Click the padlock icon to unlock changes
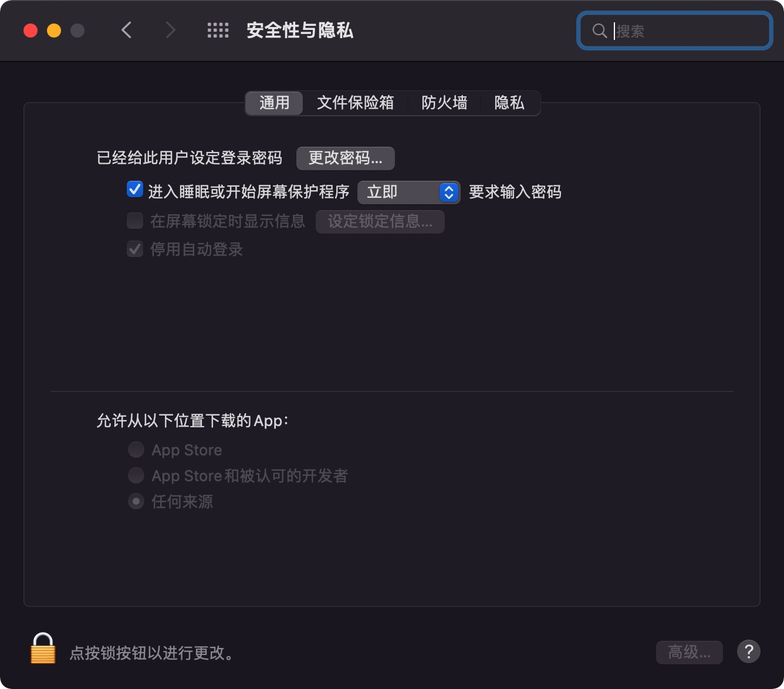The image size is (784, 689). (x=43, y=649)
